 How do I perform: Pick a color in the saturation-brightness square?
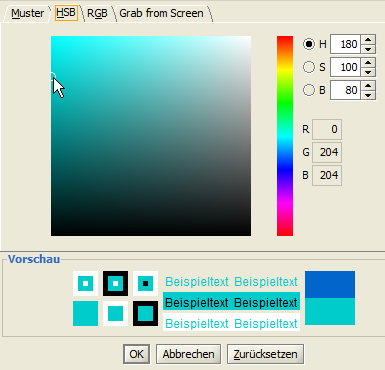(x=151, y=136)
